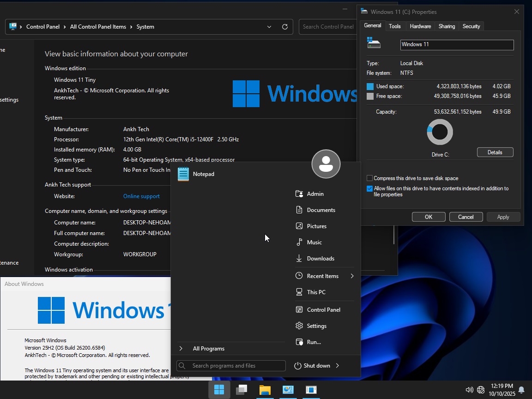Open Control Panel from the Start menu

(x=323, y=310)
